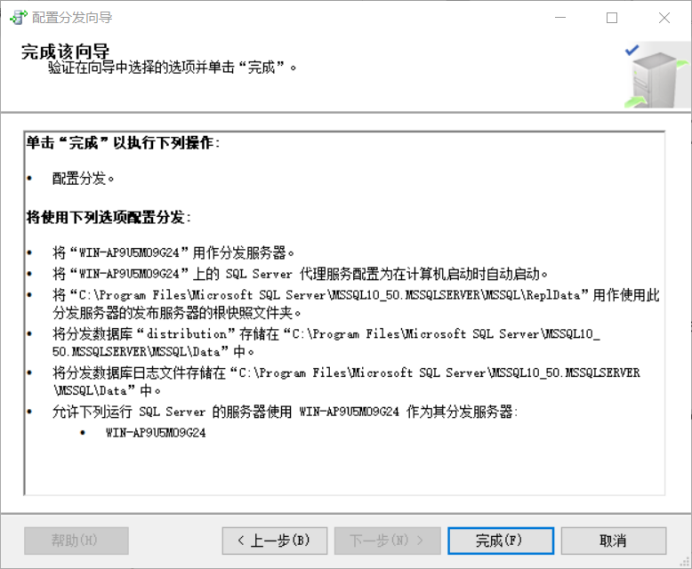This screenshot has height=569, width=692.
Task: Click the indented WIN-AP9U5MO9G24 server entry
Action: (x=155, y=433)
